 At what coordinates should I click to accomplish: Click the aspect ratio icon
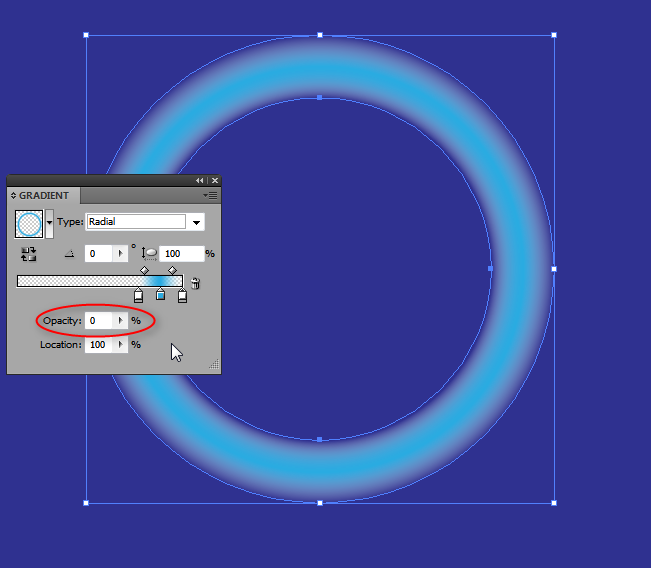(150, 254)
